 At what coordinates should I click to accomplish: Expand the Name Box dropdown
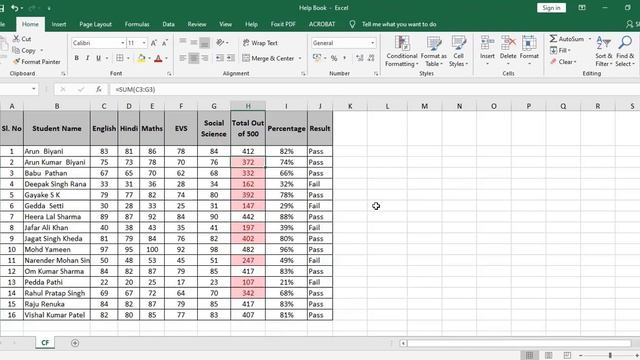(33, 89)
